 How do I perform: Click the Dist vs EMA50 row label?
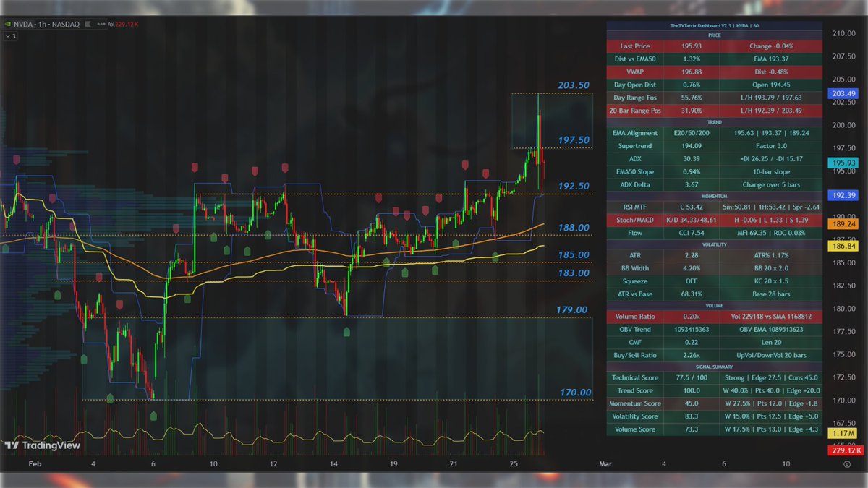coord(635,59)
